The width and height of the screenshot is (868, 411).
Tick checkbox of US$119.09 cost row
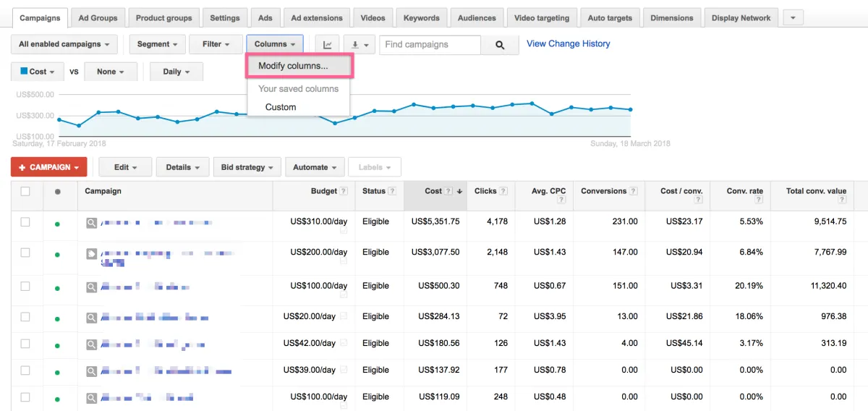click(25, 397)
